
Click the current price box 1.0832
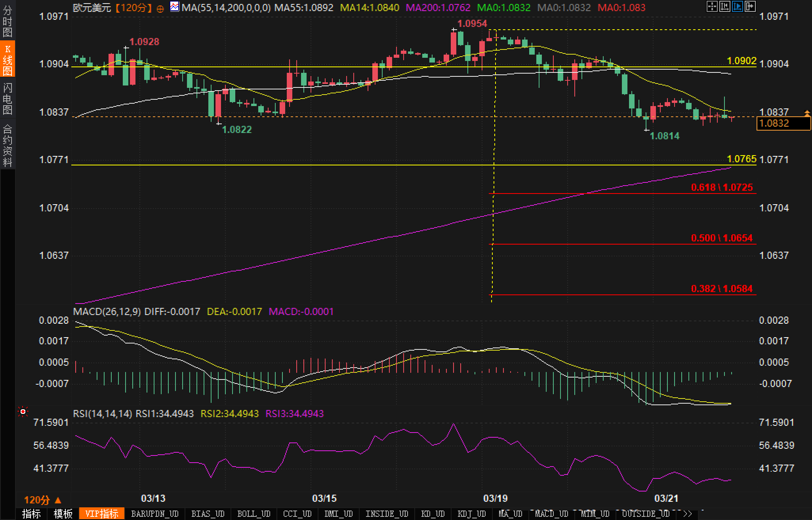click(x=783, y=123)
